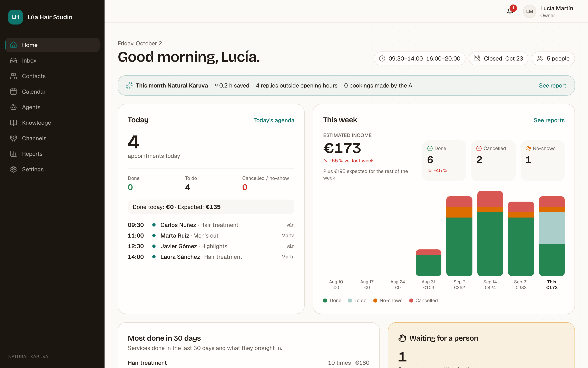Click the Contacts people icon
Viewport: 588px width, 368px height.
tap(14, 76)
